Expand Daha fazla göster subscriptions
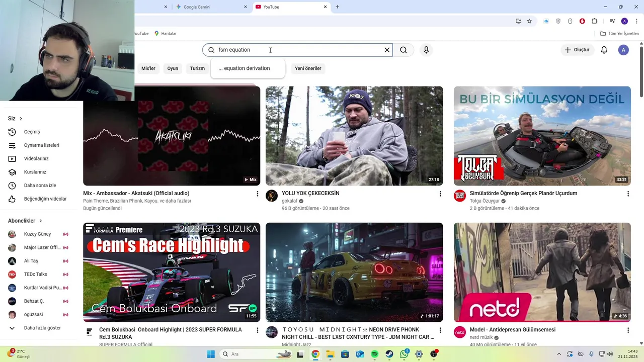The height and width of the screenshot is (362, 644). (41, 328)
